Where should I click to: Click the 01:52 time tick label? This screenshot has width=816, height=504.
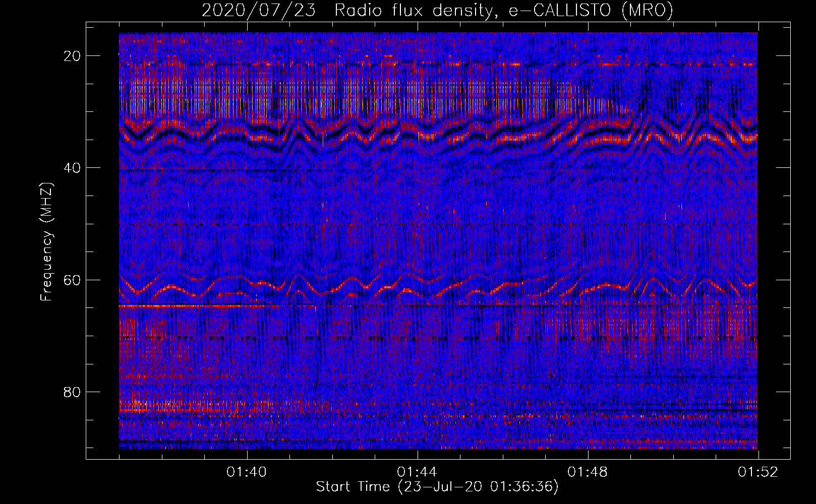[x=758, y=472]
